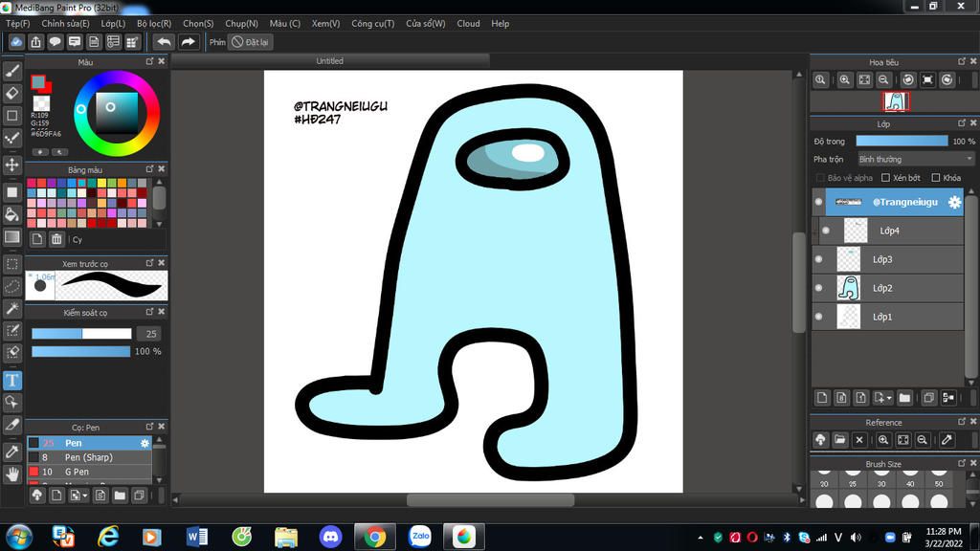
Task: Zoom in using the Hoa tiêu navigator panel
Action: (x=844, y=79)
